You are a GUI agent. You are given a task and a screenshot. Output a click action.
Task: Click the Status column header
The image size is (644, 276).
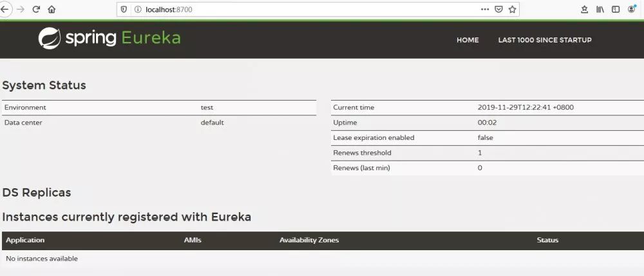click(547, 241)
